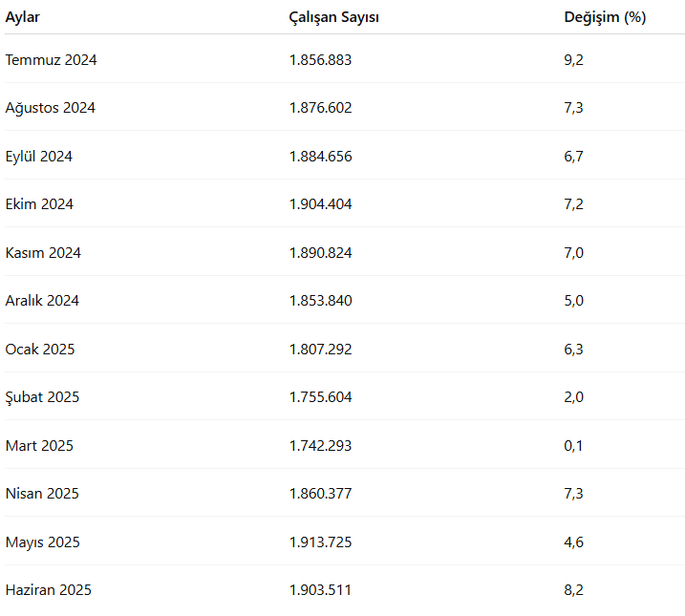The width and height of the screenshot is (685, 616).
Task: Click the 0,1 percent change value
Action: 573,446
